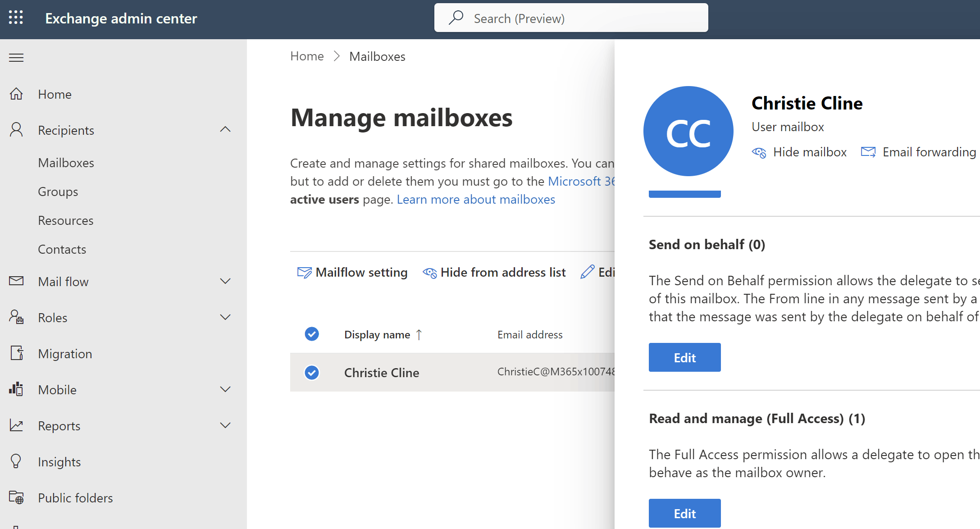Click the Migration icon in sidebar

[x=16, y=353]
